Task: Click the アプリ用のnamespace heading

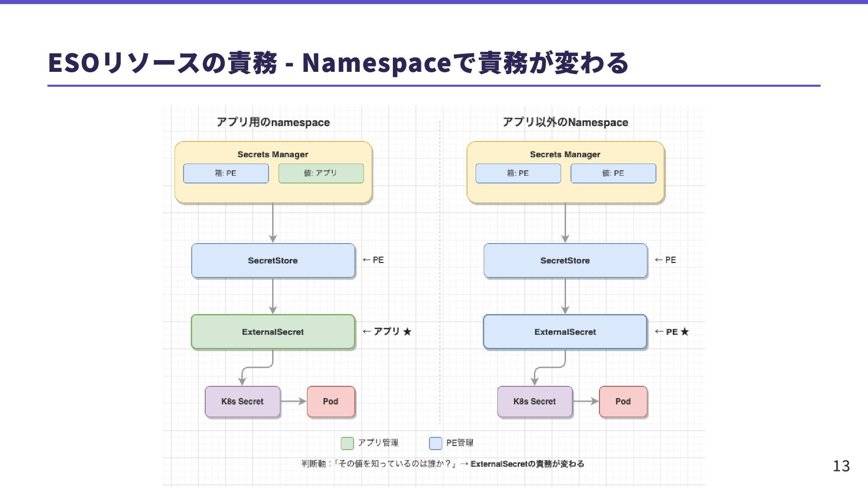Action: pyautogui.click(x=273, y=122)
